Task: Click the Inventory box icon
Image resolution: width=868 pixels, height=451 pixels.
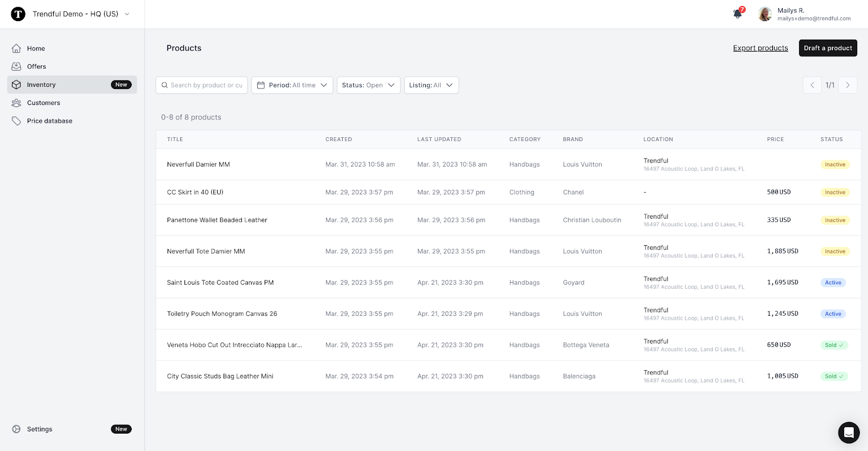Action: 16,85
